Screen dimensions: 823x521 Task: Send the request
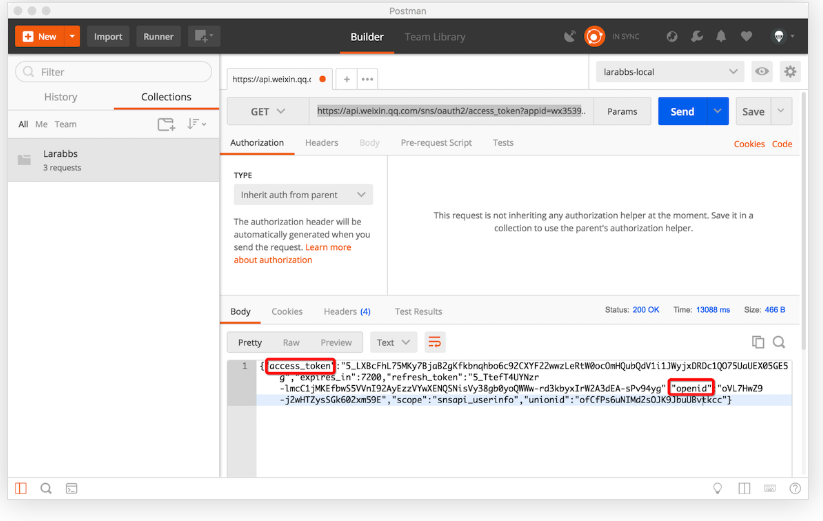[x=682, y=111]
